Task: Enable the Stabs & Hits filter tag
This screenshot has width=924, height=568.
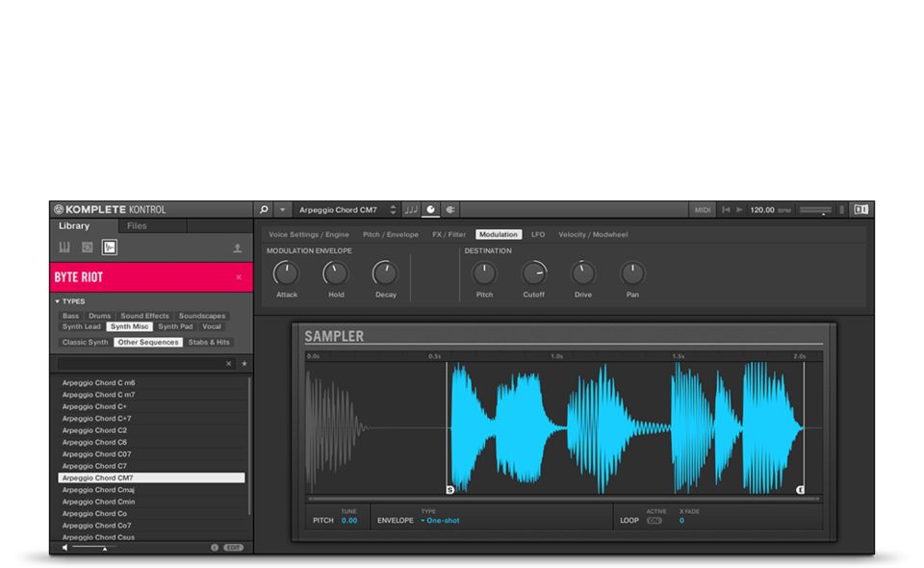Action: click(209, 342)
